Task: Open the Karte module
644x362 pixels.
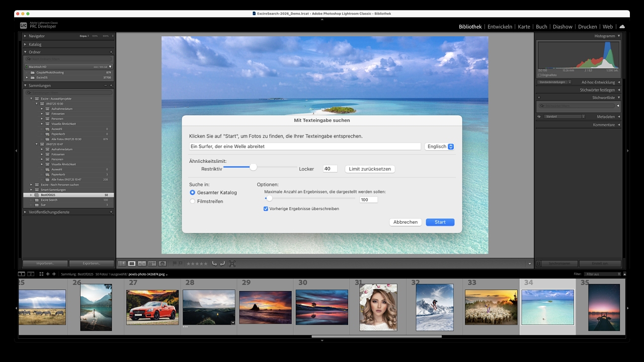Action: 524,27
